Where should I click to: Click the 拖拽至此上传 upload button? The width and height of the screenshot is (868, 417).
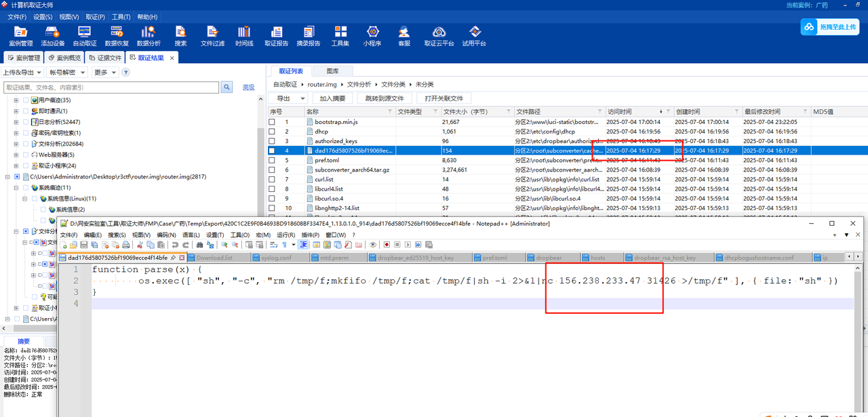click(x=831, y=27)
